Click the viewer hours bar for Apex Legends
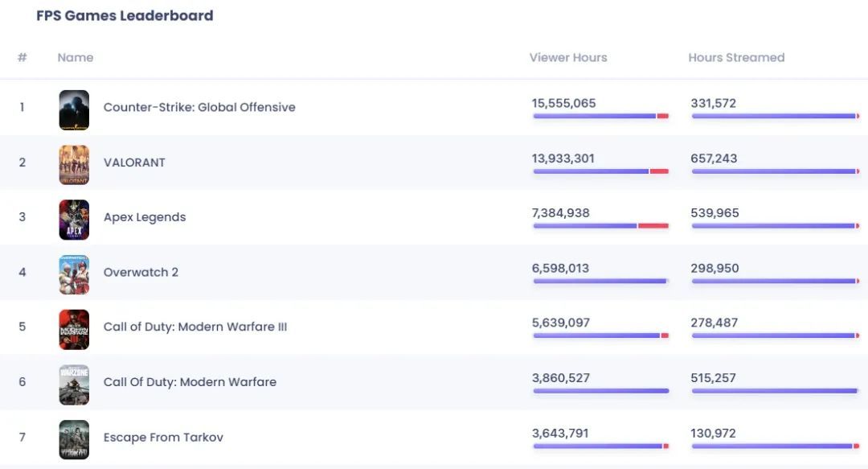Viewport: 868px width, 469px height. pos(600,226)
